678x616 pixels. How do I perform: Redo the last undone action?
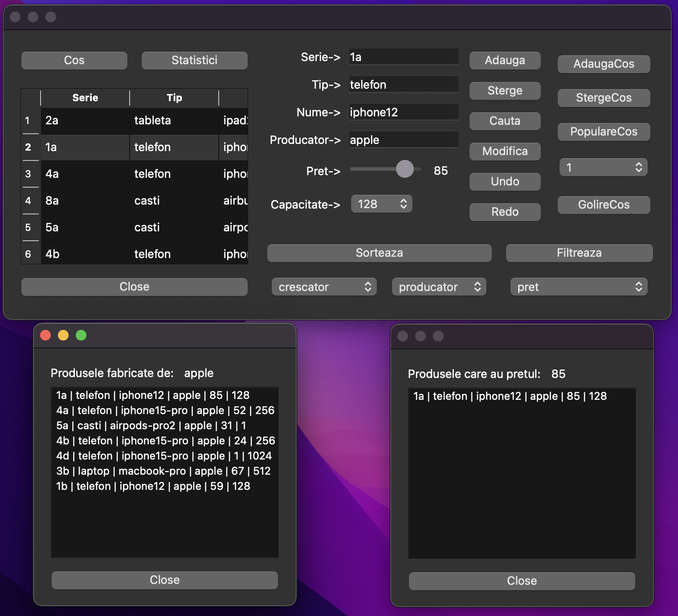(x=505, y=212)
